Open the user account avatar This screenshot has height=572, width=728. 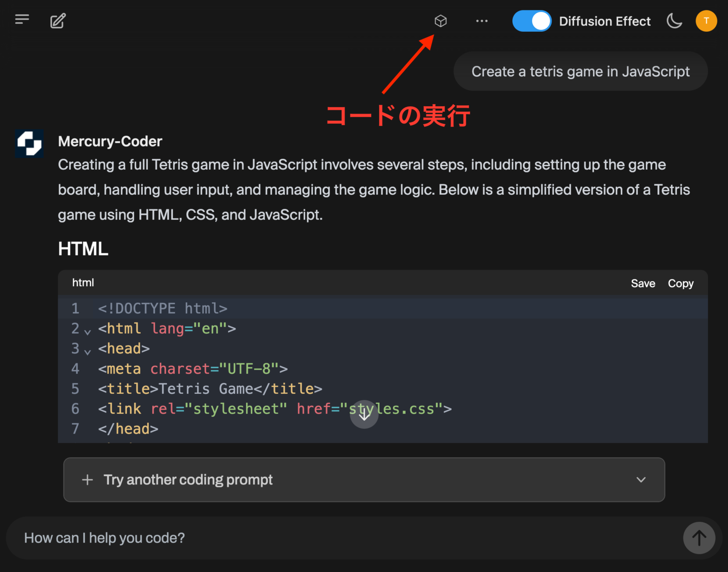706,21
